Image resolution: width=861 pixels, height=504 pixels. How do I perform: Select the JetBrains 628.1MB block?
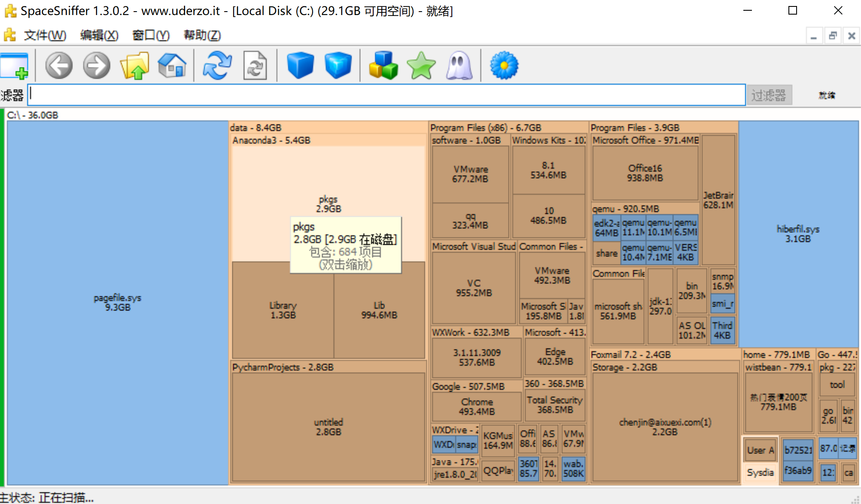pyautogui.click(x=718, y=200)
